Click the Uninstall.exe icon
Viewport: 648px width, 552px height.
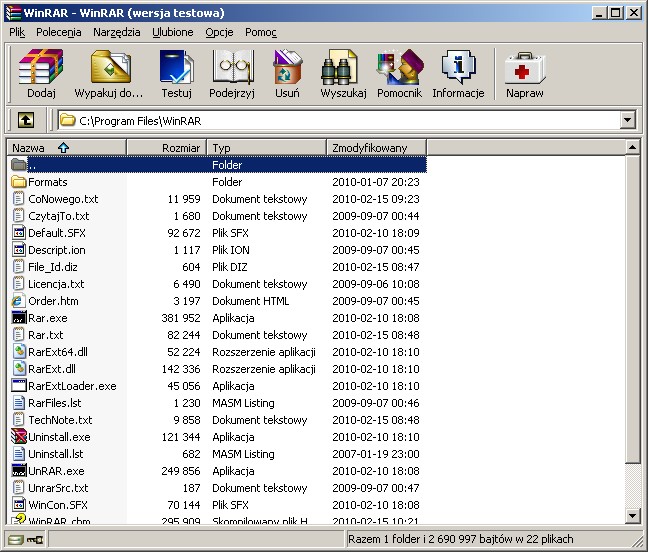pos(19,437)
